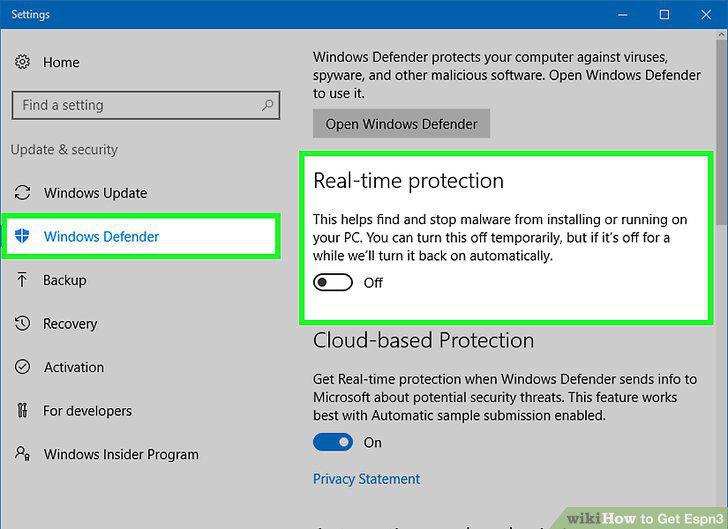Click the Real-time protection heading
728x529 pixels.
(409, 180)
